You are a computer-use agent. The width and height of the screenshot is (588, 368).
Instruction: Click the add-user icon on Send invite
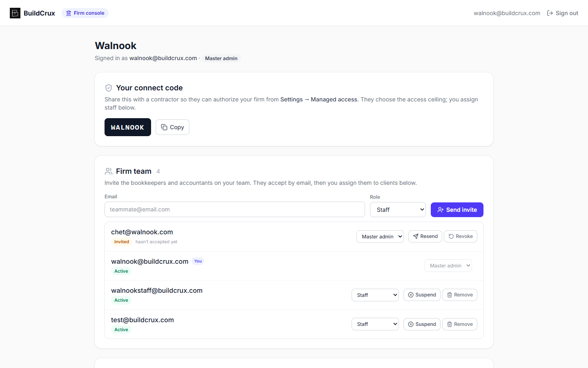pyautogui.click(x=441, y=210)
